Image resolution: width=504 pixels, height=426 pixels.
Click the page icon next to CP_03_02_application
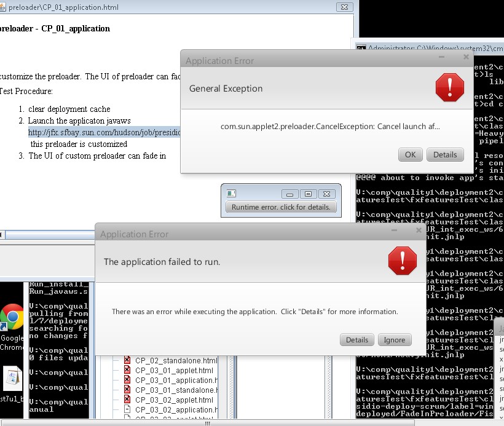[127, 410]
